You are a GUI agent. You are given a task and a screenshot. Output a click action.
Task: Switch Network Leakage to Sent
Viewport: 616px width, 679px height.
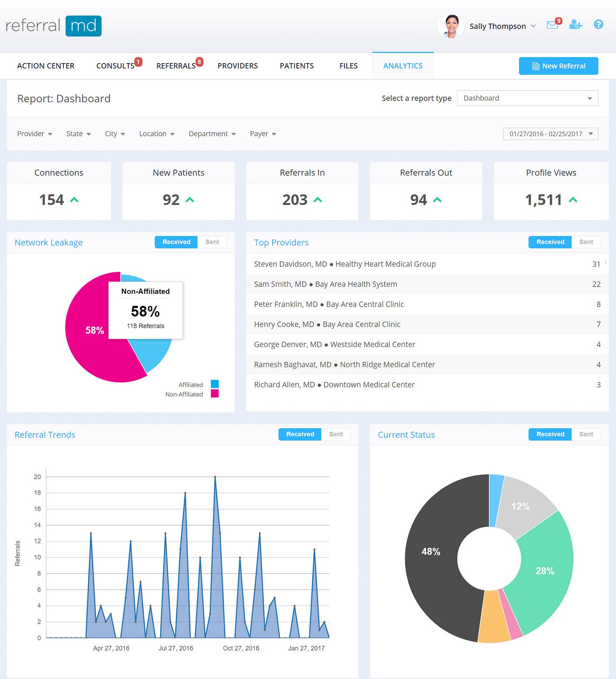click(x=212, y=242)
